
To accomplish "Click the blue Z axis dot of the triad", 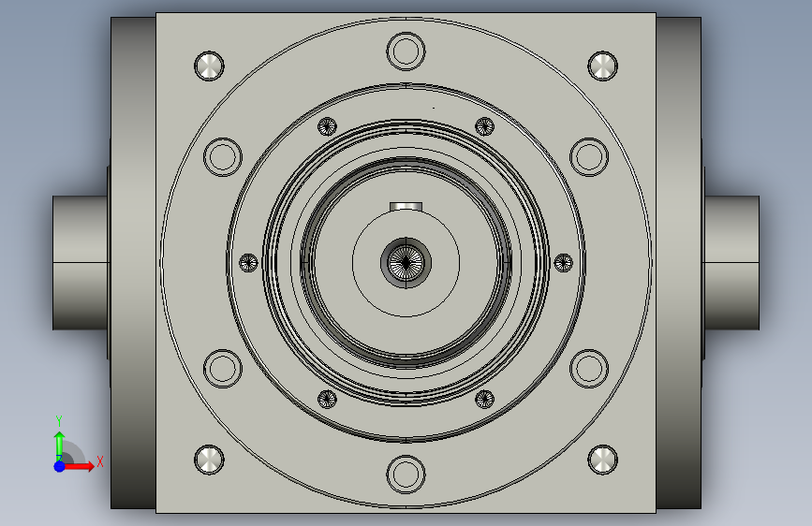I will tap(60, 466).
